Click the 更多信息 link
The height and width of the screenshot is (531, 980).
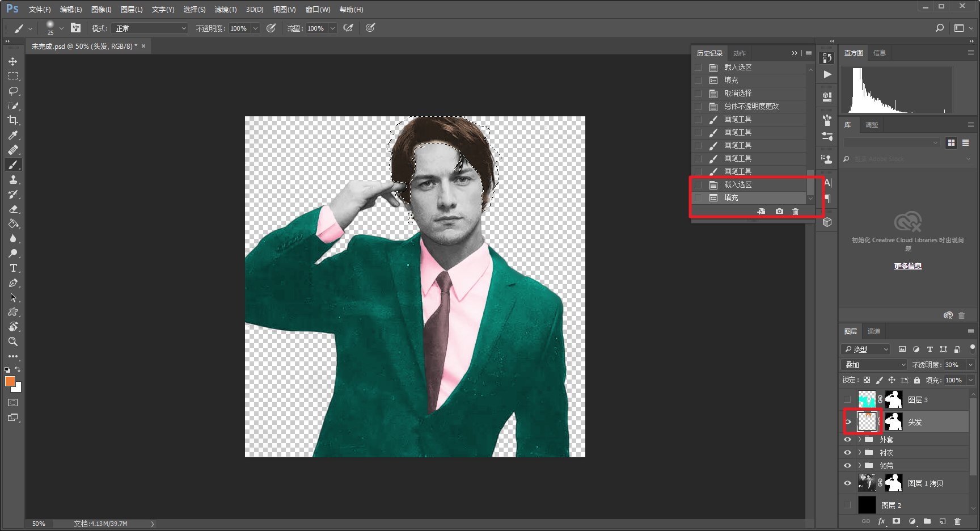pyautogui.click(x=908, y=266)
